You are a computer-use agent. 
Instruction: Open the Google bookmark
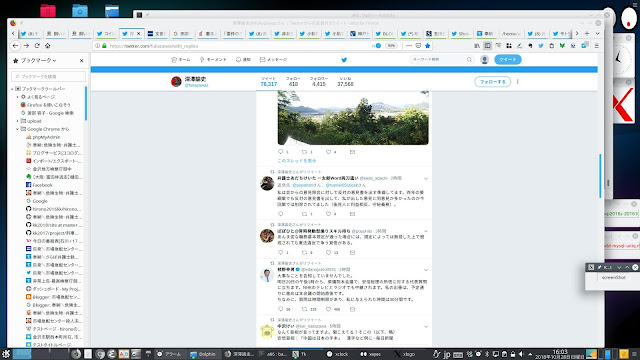pos(40,201)
